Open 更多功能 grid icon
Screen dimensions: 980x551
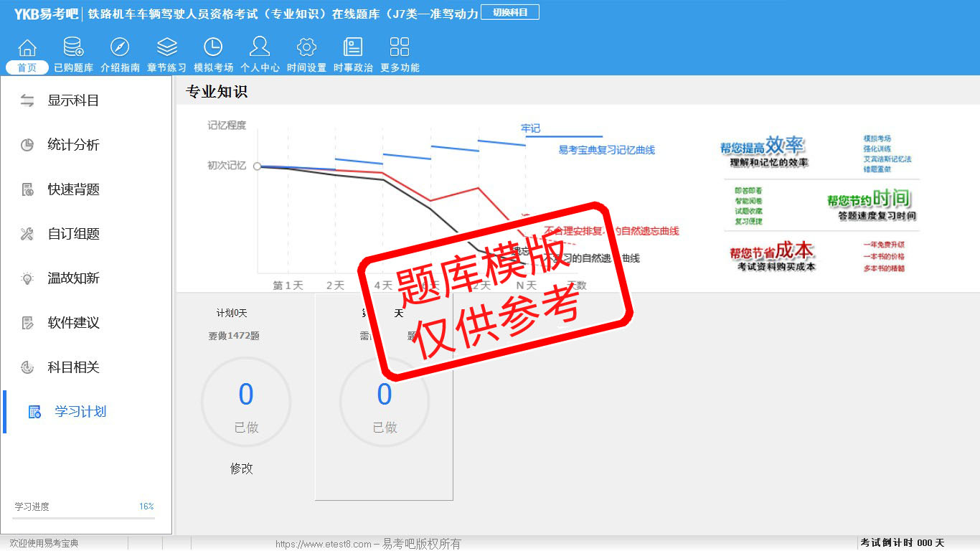click(x=400, y=48)
